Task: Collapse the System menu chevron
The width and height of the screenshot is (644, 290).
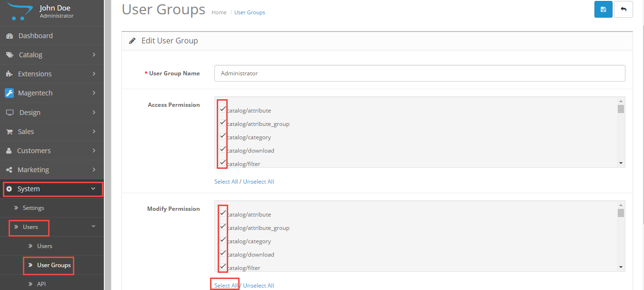Action: pyautogui.click(x=93, y=189)
